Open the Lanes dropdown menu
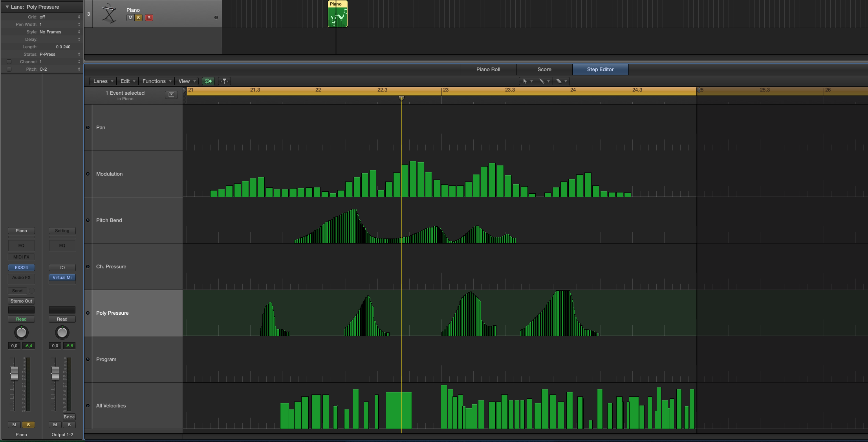The image size is (868, 442). [x=103, y=81]
